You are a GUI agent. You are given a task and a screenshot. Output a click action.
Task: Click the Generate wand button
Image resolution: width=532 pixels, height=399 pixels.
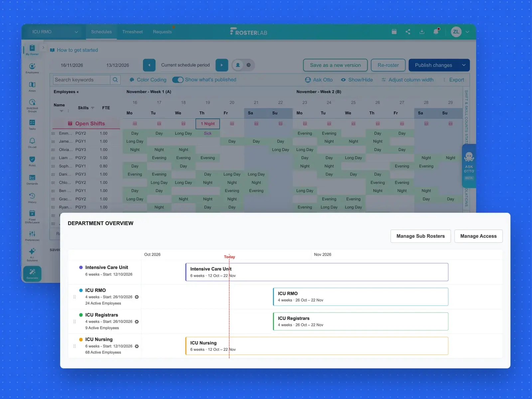32,274
